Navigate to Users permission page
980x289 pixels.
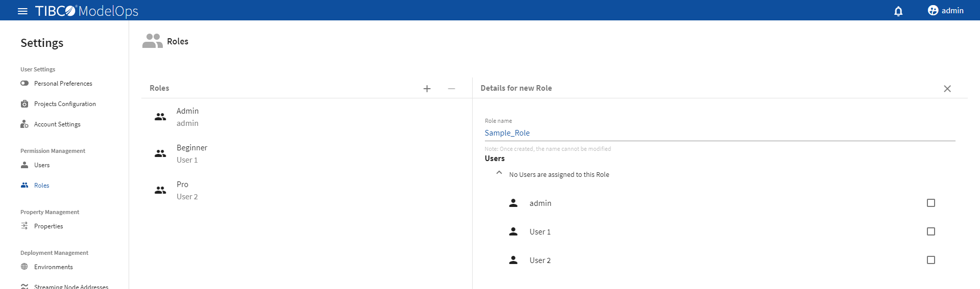[x=42, y=165]
